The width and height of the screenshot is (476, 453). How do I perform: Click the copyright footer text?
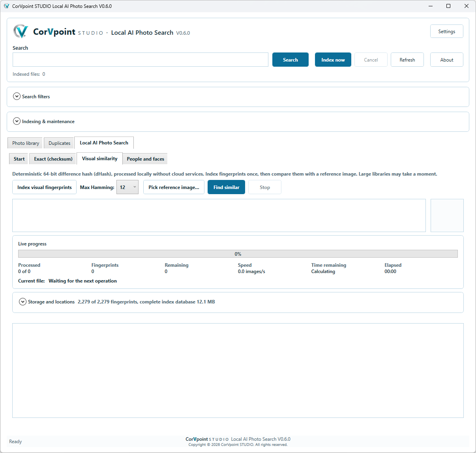point(238,445)
